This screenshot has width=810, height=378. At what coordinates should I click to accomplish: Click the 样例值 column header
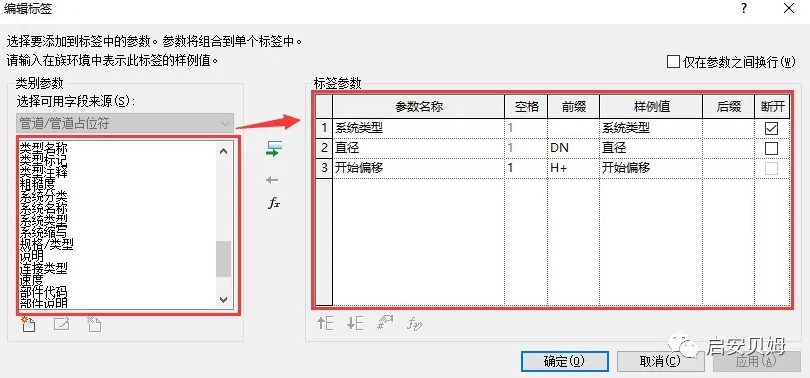(651, 106)
